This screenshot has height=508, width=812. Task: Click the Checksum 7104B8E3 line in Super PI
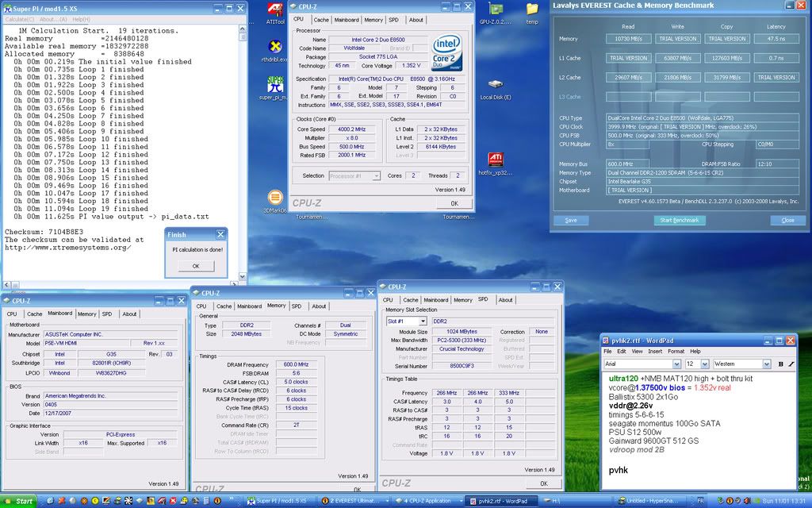tap(44, 232)
